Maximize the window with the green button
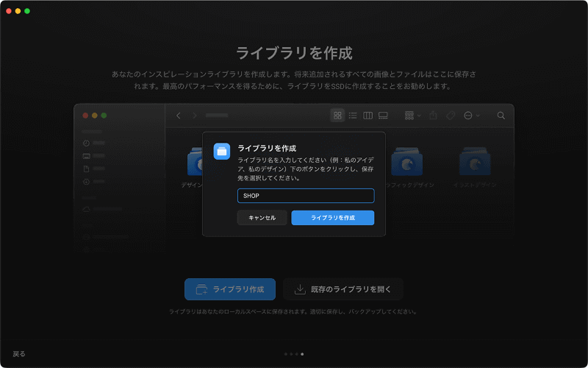Image resolution: width=588 pixels, height=368 pixels. 27,11
